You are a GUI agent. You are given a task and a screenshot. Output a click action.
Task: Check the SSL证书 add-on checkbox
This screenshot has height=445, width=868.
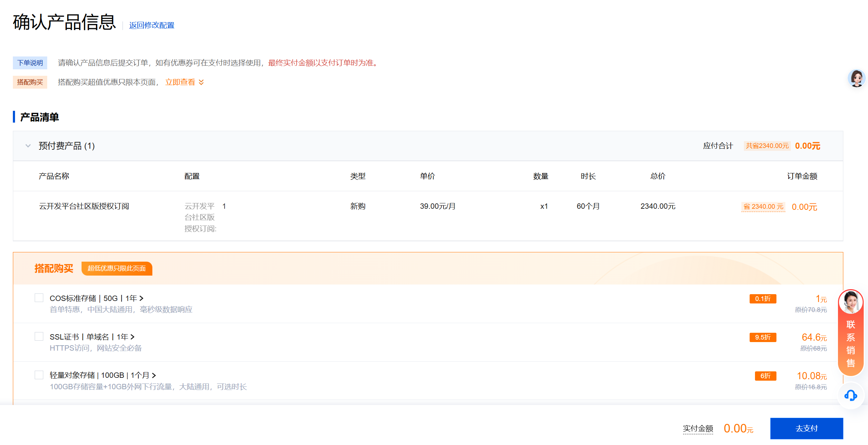click(x=39, y=336)
